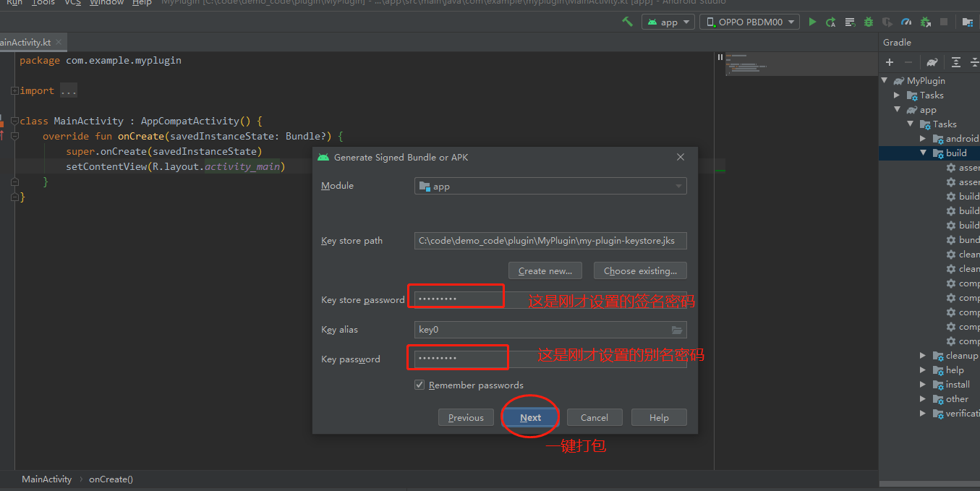Click the Cancel button in dialog
The image size is (980, 491).
(x=594, y=417)
